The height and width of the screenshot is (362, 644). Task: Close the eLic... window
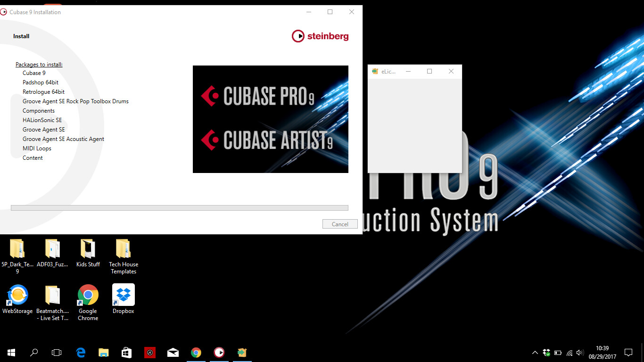pos(451,71)
